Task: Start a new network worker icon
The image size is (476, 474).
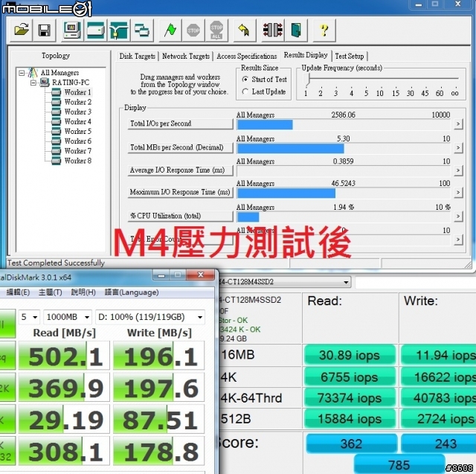Action: 119,31
